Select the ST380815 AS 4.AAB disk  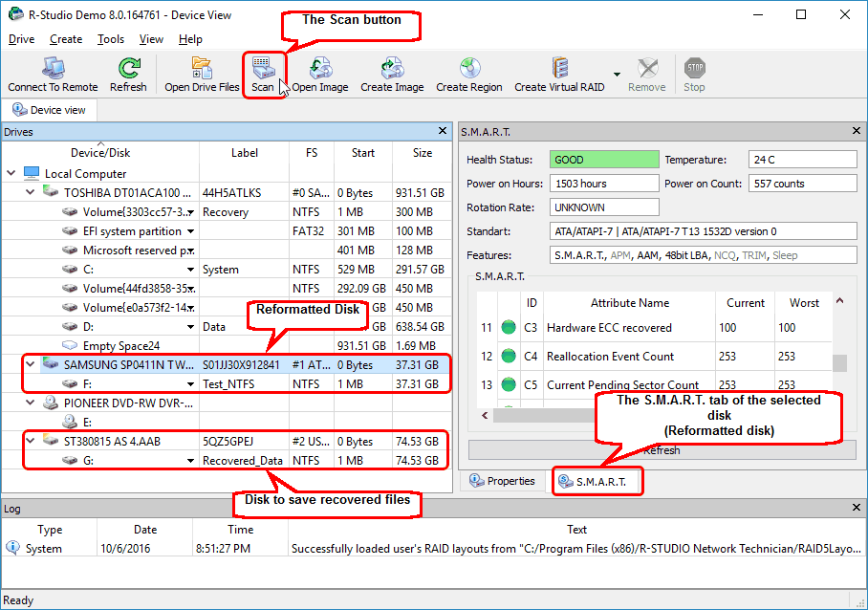pyautogui.click(x=112, y=441)
